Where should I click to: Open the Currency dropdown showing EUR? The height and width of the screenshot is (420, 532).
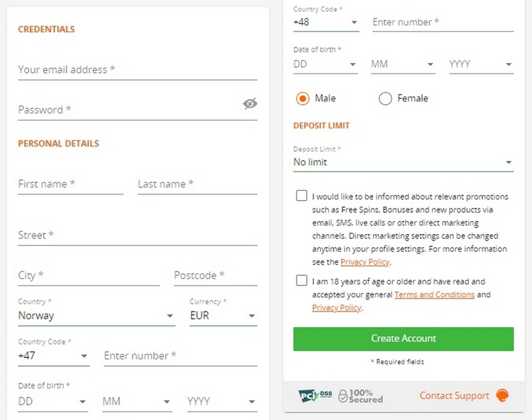point(223,316)
